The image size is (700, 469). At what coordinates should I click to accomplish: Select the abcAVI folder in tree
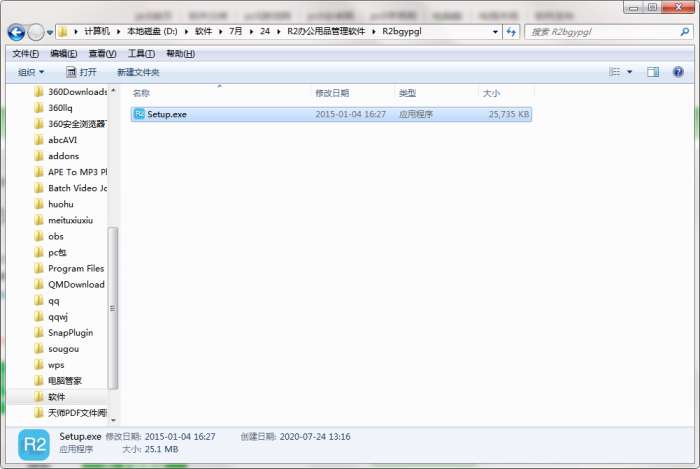tap(55, 140)
